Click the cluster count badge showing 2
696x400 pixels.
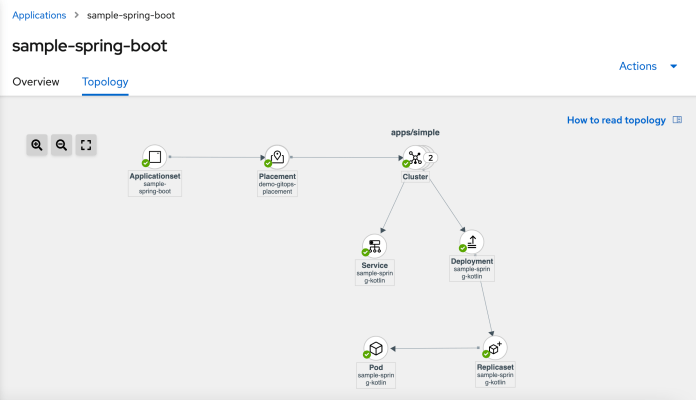tap(430, 157)
